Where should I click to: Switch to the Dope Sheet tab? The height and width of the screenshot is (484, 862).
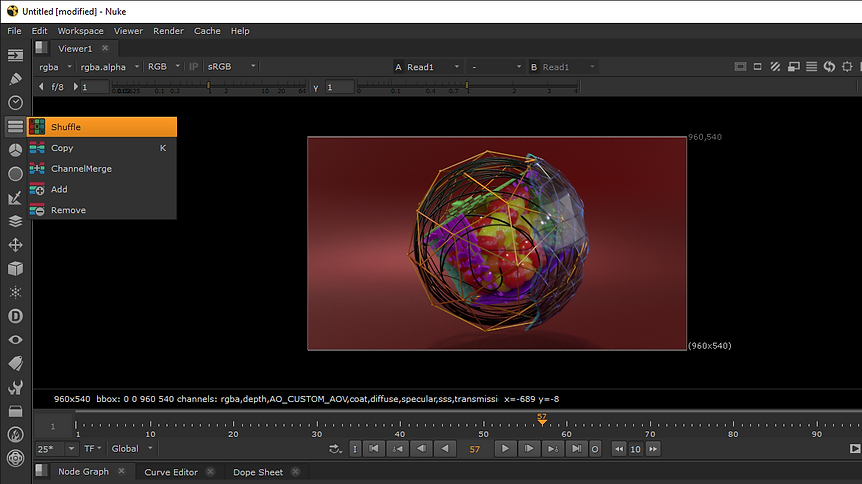(x=258, y=472)
